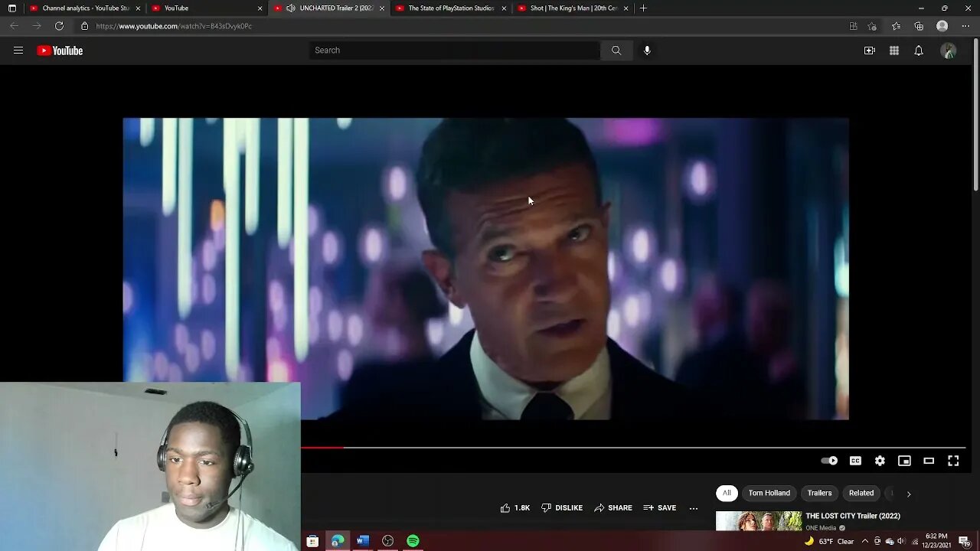Close the Channel analytics tab

point(138,8)
